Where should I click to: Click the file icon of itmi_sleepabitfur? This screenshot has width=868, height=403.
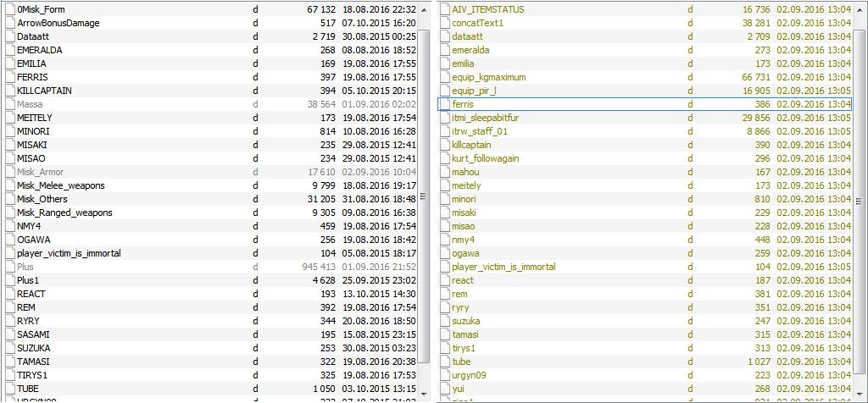[444, 118]
